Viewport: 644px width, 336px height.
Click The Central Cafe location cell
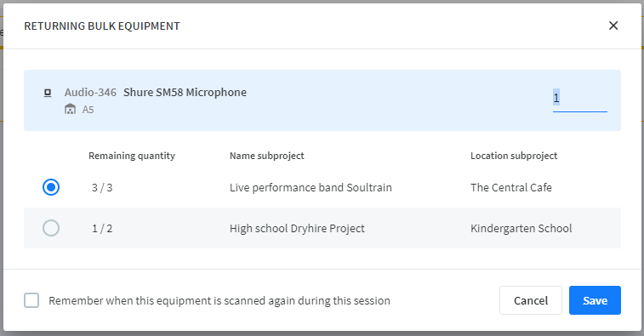coord(511,188)
